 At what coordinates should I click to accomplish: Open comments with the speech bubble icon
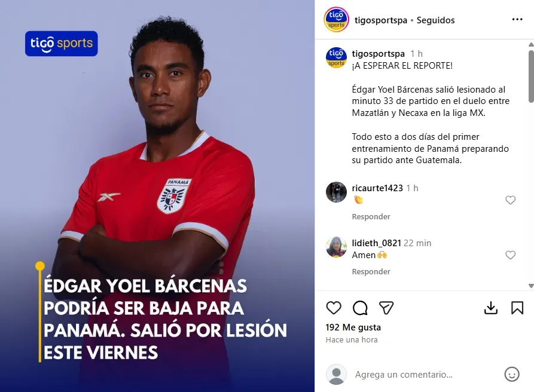point(360,308)
